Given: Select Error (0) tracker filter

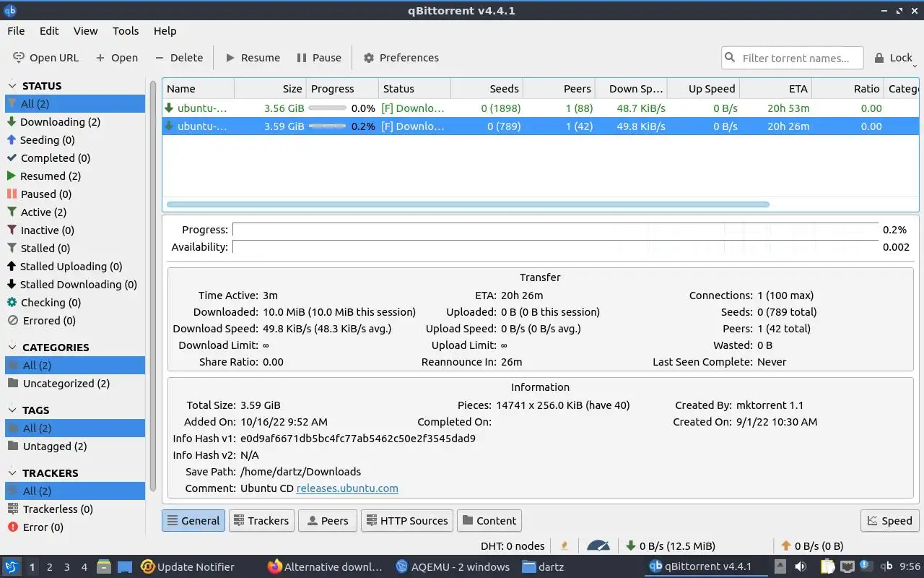Looking at the screenshot, I should pyautogui.click(x=75, y=527).
